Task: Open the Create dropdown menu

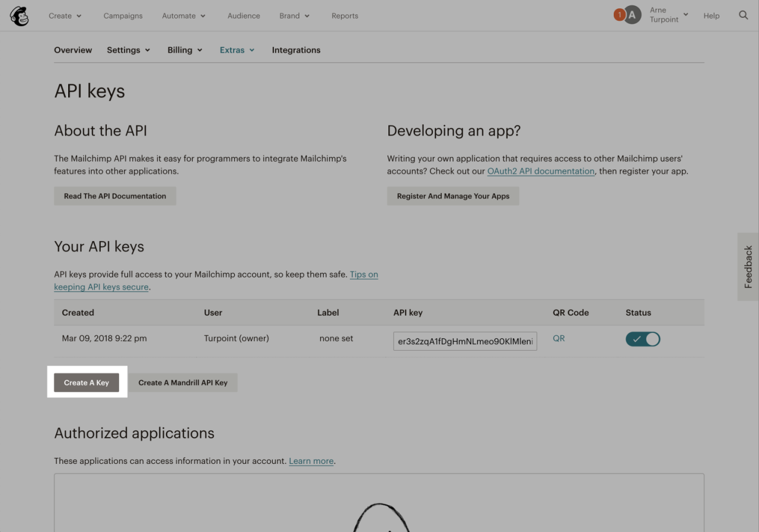Action: (x=65, y=16)
